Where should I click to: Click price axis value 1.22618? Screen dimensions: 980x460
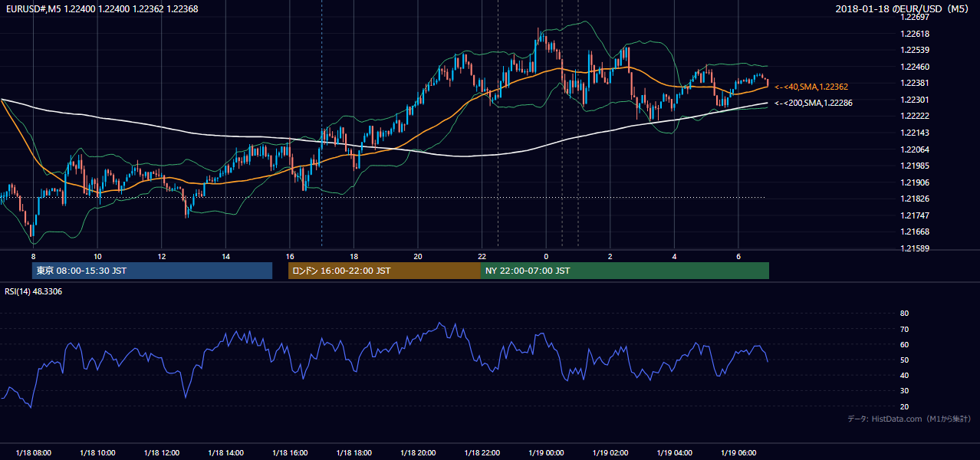(916, 34)
